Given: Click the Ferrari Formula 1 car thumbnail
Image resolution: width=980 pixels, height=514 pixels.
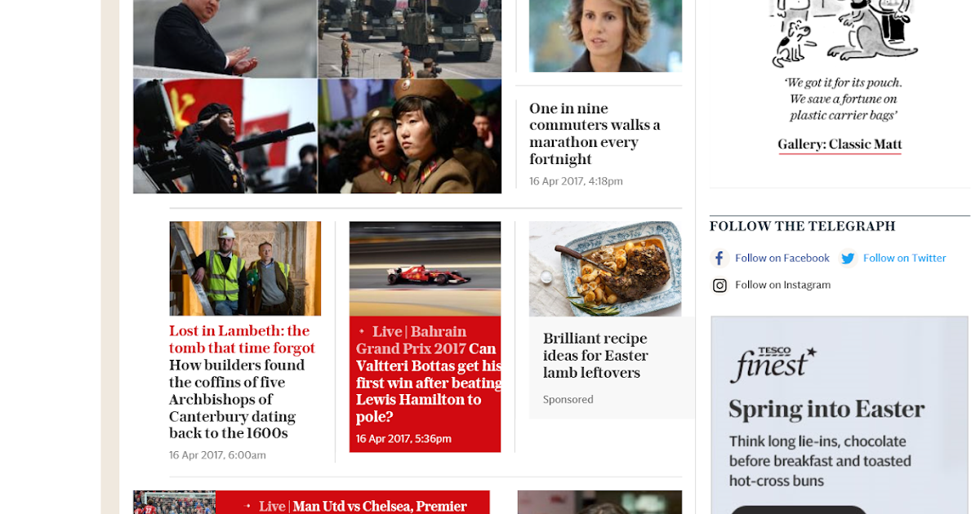Looking at the screenshot, I should (x=425, y=268).
